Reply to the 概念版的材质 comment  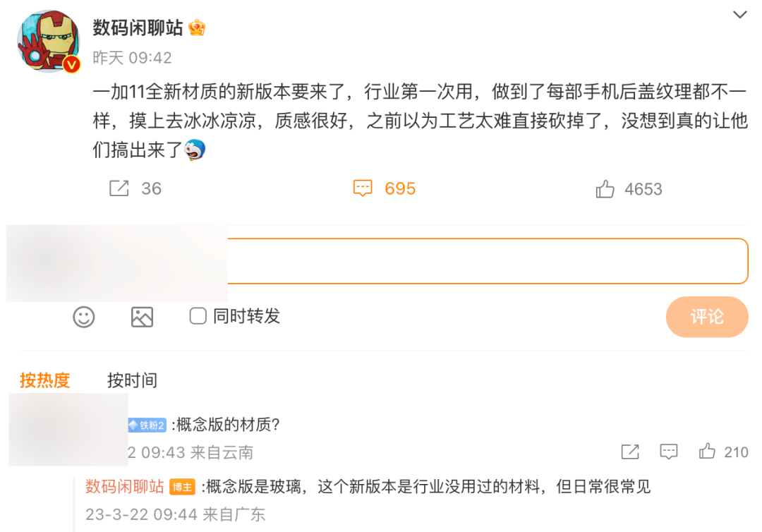tap(668, 452)
